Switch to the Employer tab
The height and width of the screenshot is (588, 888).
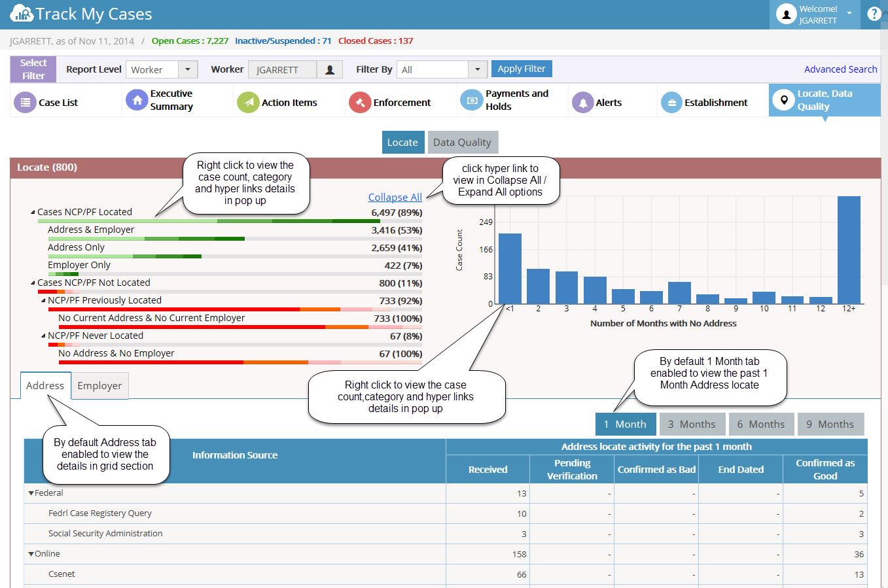coord(99,386)
